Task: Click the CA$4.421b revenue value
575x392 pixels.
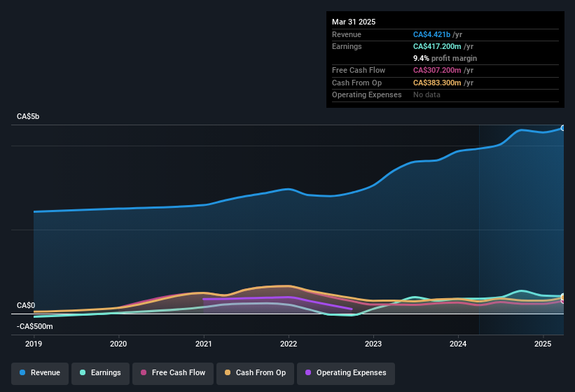Action: point(431,34)
